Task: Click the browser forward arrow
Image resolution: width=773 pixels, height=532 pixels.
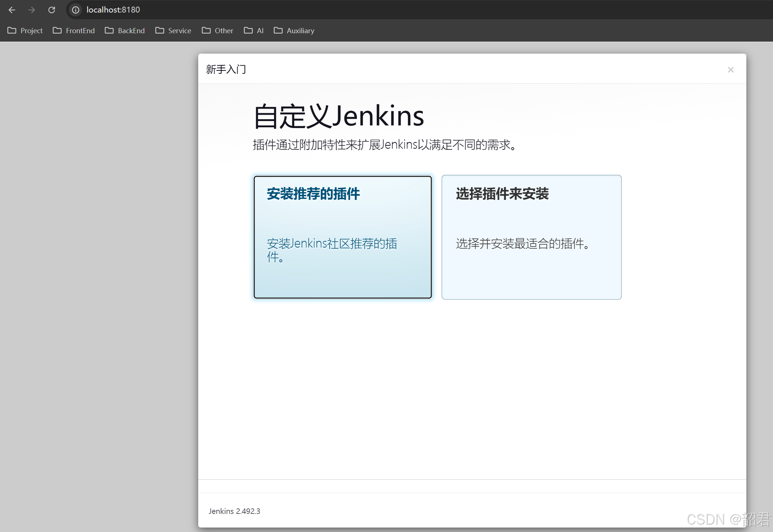Action: click(x=32, y=10)
